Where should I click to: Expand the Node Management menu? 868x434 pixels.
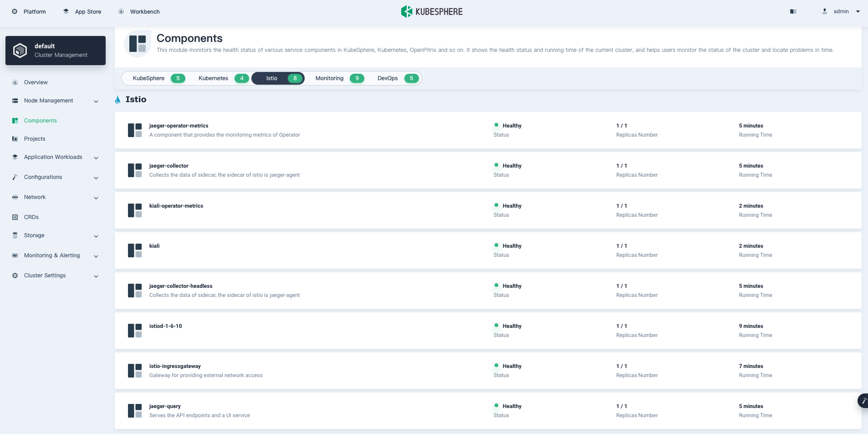[x=96, y=101]
